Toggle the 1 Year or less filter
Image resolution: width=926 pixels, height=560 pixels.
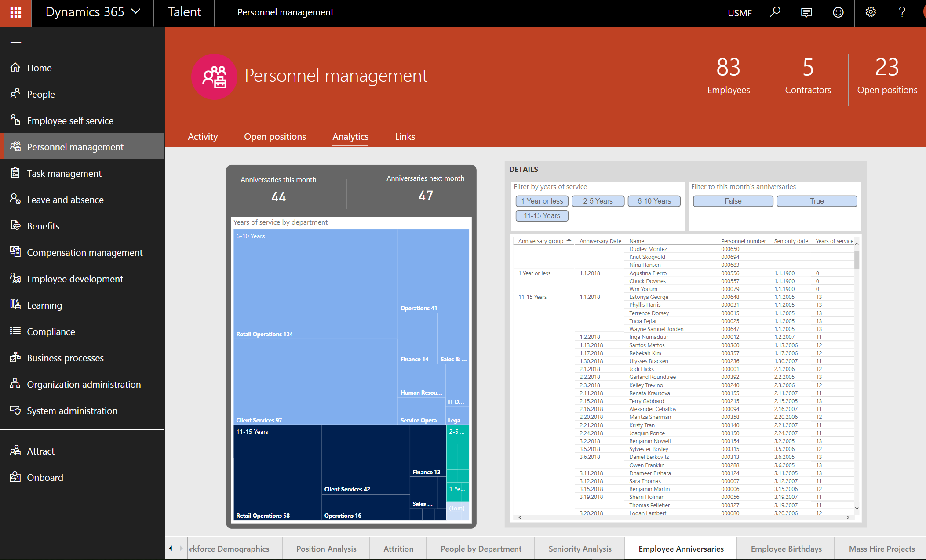tap(542, 201)
